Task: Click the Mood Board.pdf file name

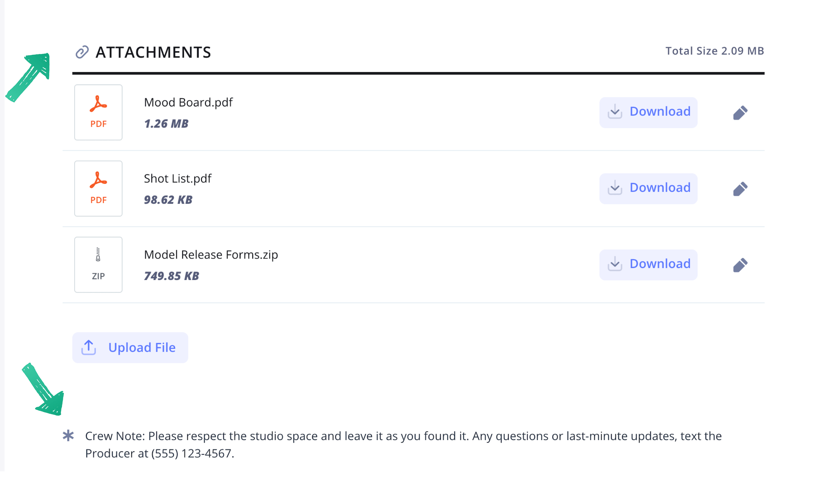Action: pyautogui.click(x=188, y=102)
